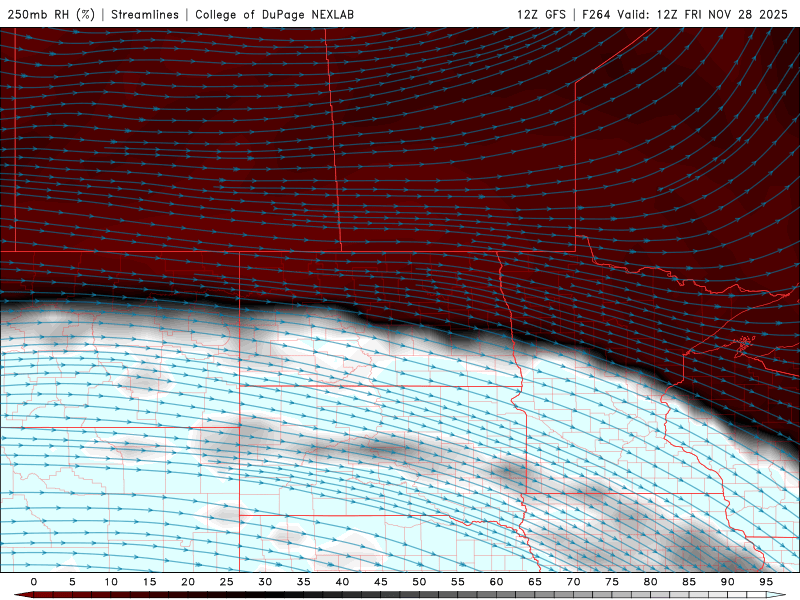Click the colorbar label "5"
This screenshot has height=600, width=800.
(72, 582)
